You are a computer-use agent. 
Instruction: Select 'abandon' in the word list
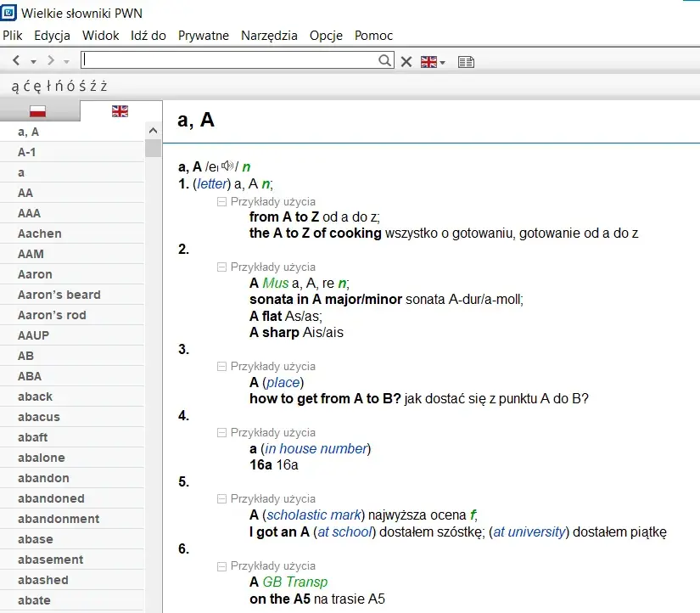click(72, 478)
